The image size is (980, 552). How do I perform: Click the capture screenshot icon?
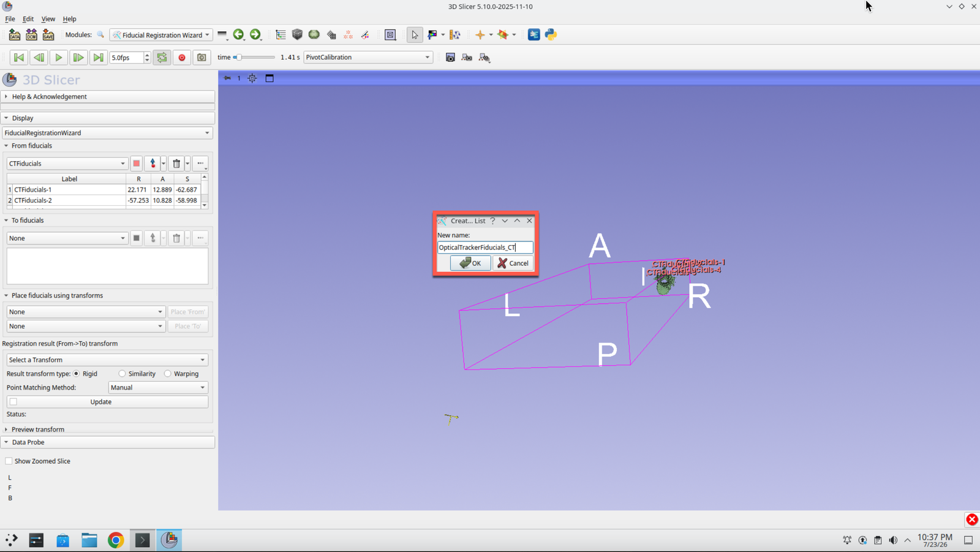[x=450, y=58]
